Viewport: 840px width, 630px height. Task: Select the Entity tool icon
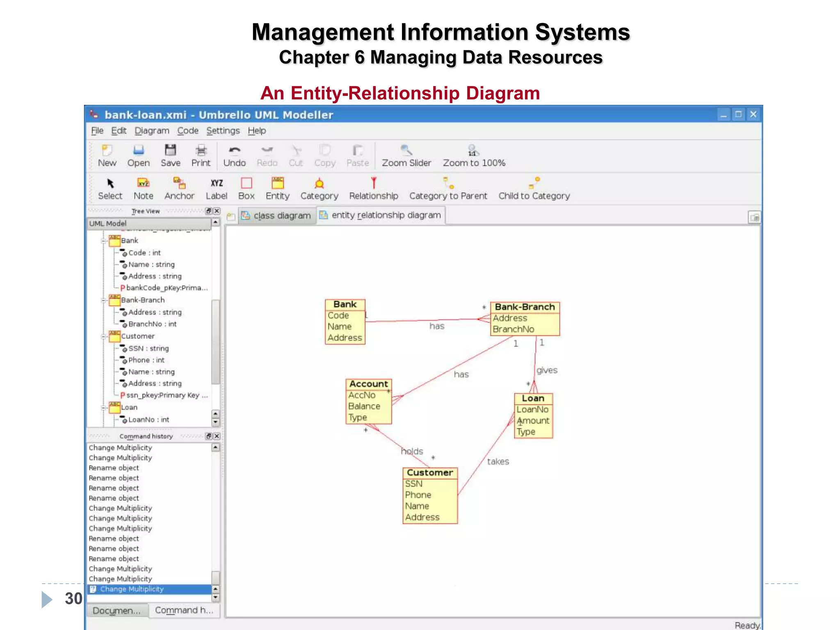pyautogui.click(x=278, y=183)
